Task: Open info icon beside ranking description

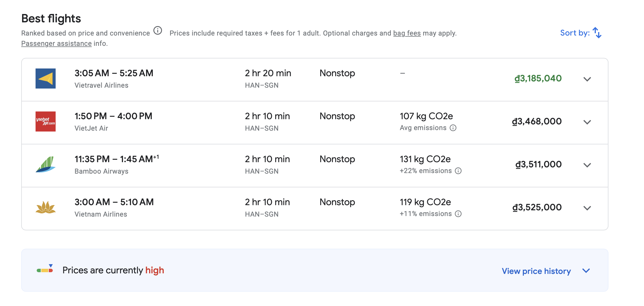Action: [x=158, y=30]
